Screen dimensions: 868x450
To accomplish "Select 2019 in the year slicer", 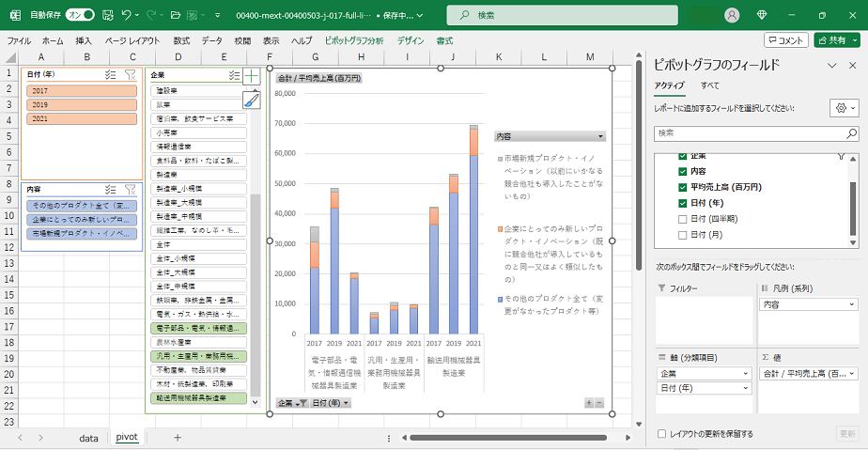I will tap(82, 105).
